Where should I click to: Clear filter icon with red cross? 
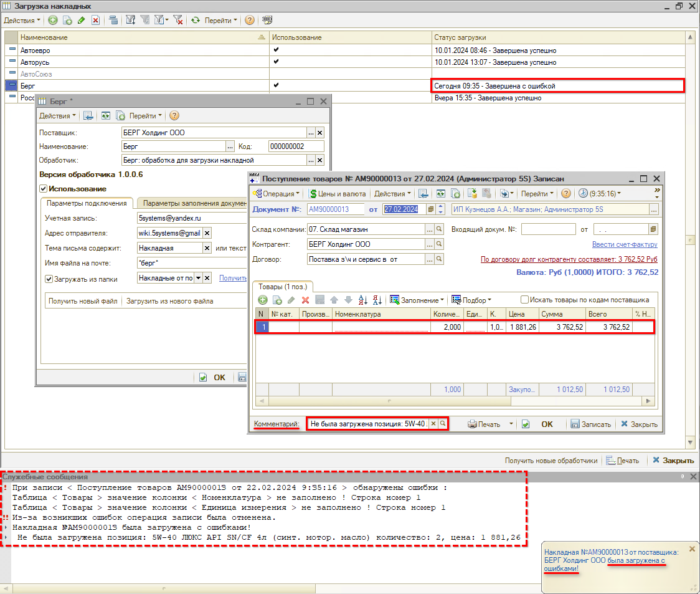click(178, 20)
